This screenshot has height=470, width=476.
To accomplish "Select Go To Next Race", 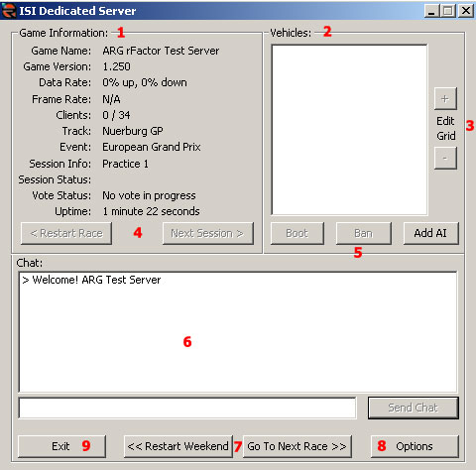I will [297, 446].
